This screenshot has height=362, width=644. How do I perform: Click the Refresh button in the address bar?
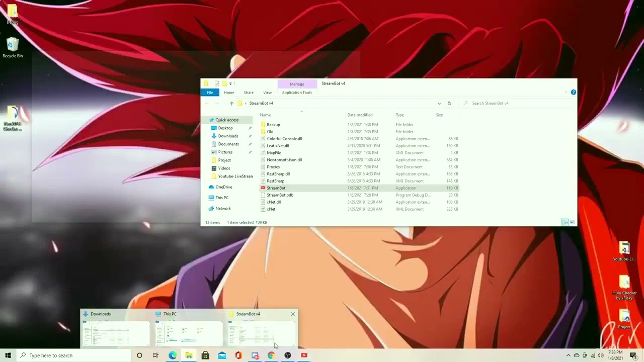click(x=449, y=103)
